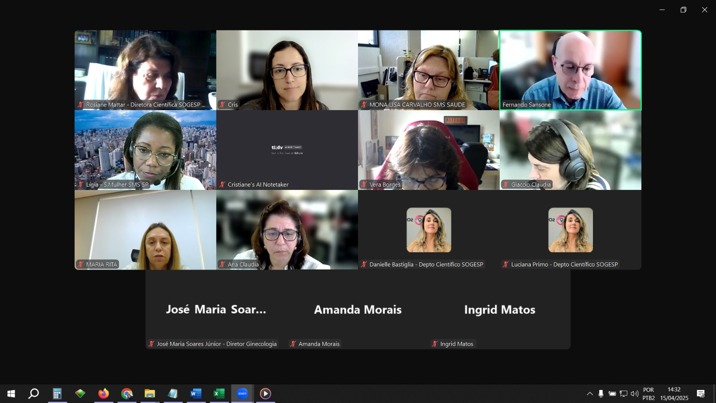Click the speaker volume icon in tray

click(x=634, y=393)
